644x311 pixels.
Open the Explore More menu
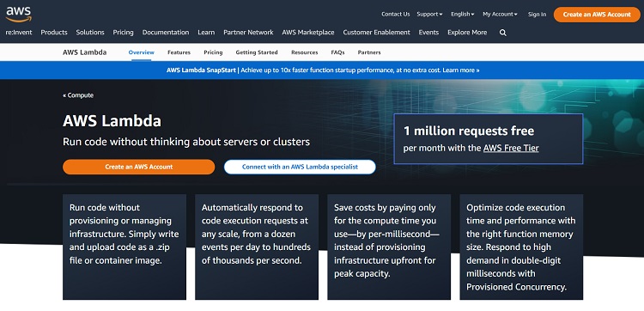[x=467, y=33]
